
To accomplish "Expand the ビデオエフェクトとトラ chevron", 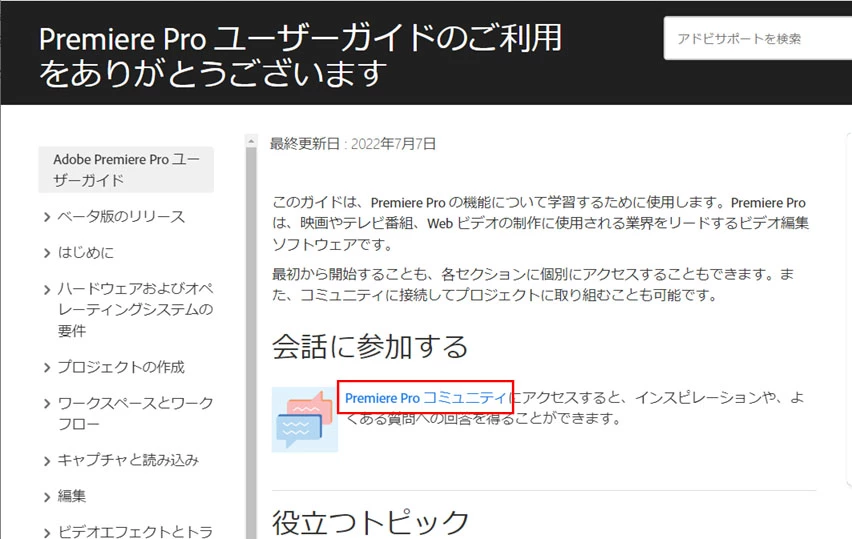I will 47,532.
